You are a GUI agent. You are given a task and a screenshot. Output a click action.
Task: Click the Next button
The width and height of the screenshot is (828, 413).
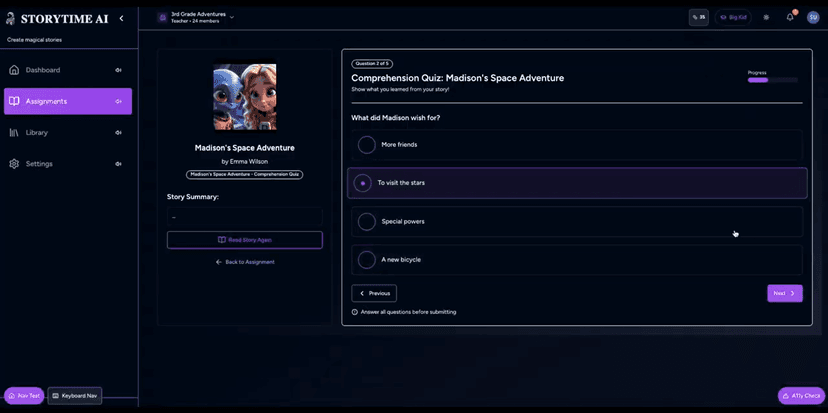[784, 293]
